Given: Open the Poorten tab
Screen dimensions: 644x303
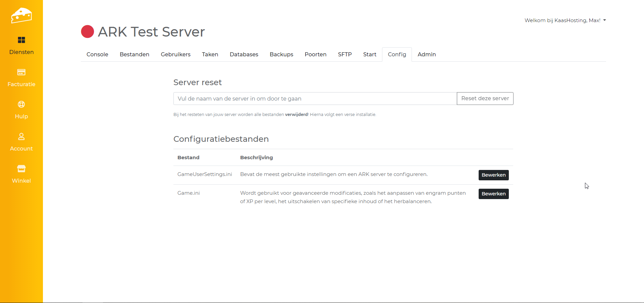Looking at the screenshot, I should [x=315, y=55].
